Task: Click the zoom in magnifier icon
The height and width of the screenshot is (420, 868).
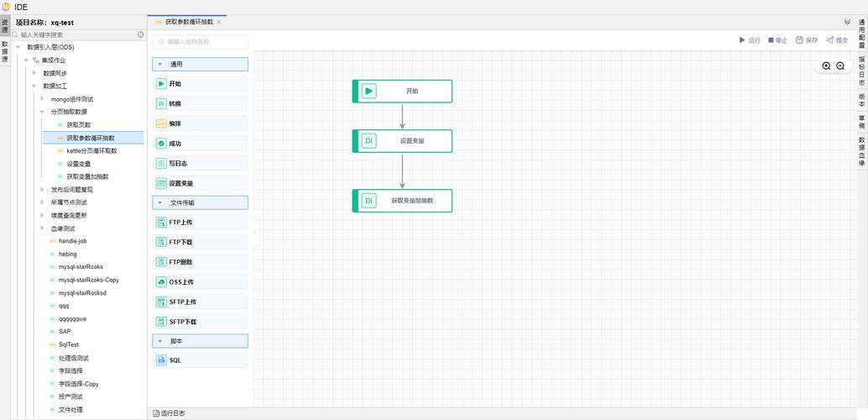Action: click(826, 66)
